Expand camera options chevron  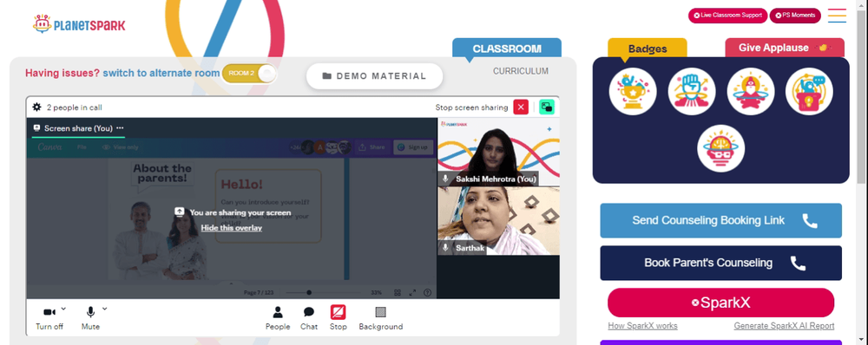point(63,309)
